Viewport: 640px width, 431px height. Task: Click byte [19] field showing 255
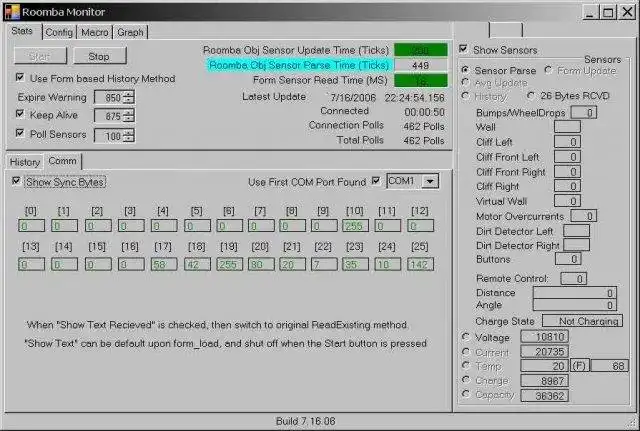click(x=229, y=264)
